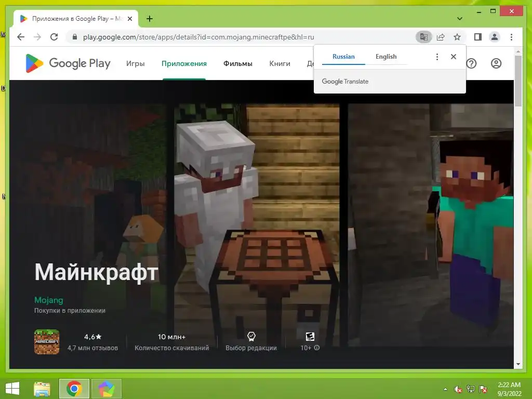The width and height of the screenshot is (532, 399).
Task: Click the page scrollbar up arrow
Action: pos(518,51)
